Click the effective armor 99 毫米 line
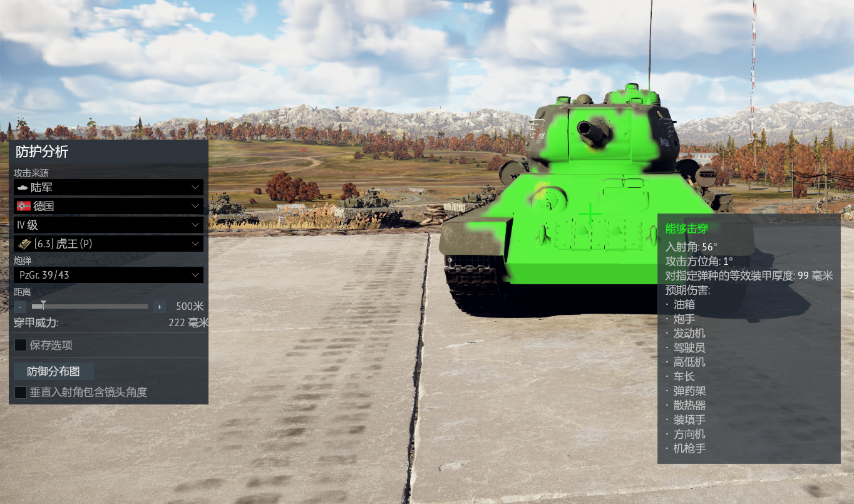The width and height of the screenshot is (854, 504). (x=749, y=275)
